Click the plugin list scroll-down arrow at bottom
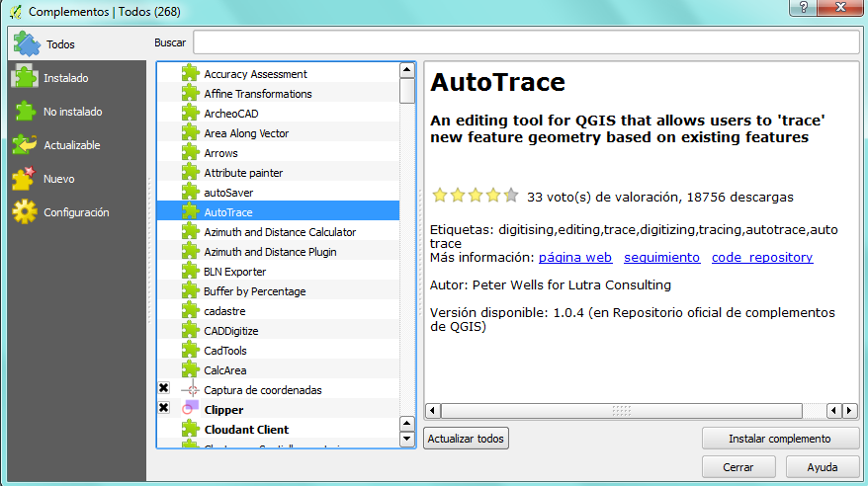 tap(407, 440)
